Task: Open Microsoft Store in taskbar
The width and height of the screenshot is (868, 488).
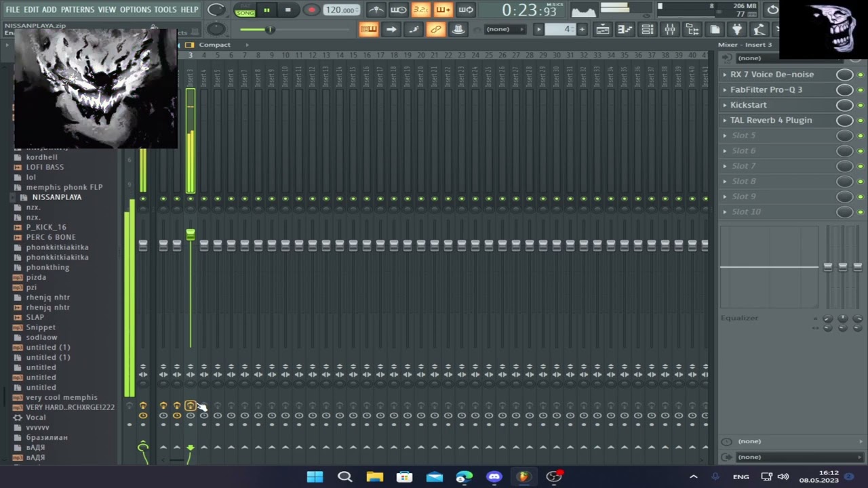Action: [404, 476]
